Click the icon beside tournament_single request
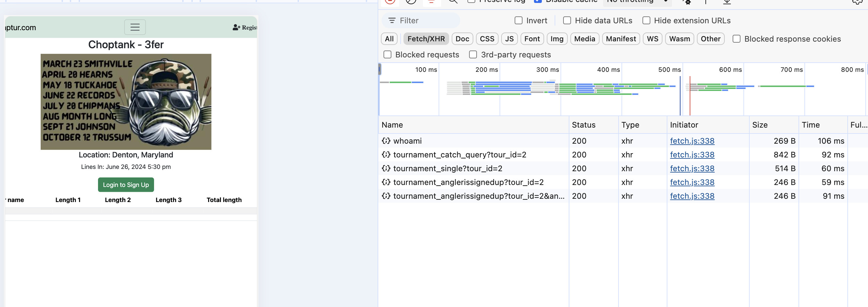 (x=386, y=169)
